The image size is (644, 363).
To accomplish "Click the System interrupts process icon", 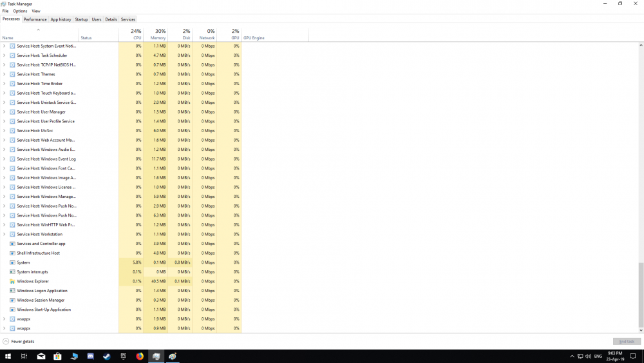I will pos(12,271).
